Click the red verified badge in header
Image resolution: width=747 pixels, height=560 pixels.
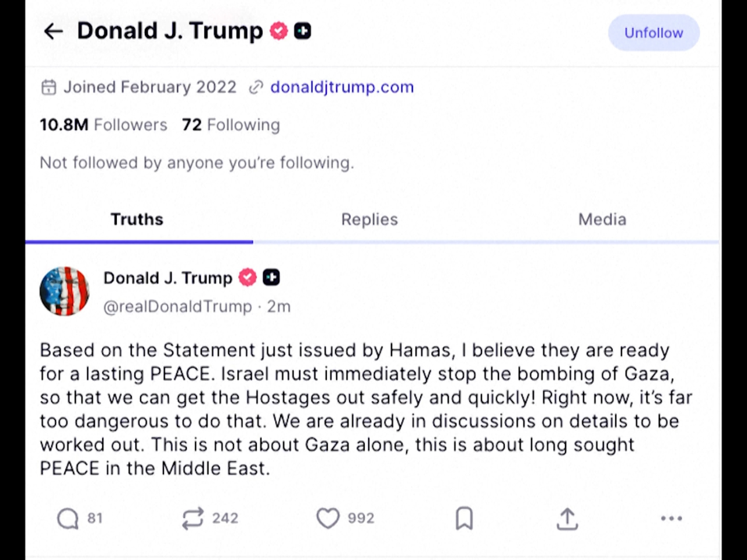point(279,31)
